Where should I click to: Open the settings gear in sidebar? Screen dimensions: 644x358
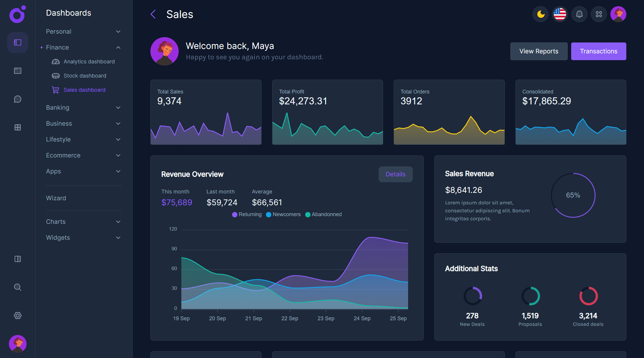pyautogui.click(x=17, y=315)
